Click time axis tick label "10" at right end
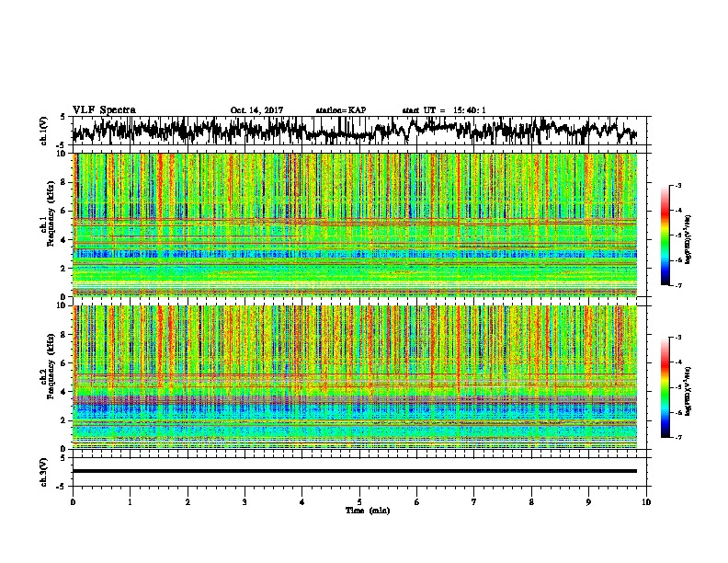728x563 pixels. point(646,502)
